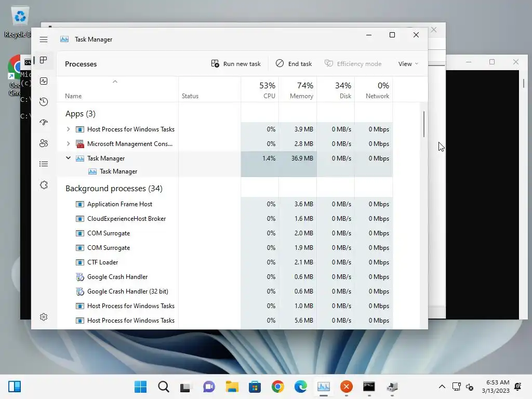The image size is (532, 399).
Task: Show hidden system tray icons
Action: click(x=442, y=387)
